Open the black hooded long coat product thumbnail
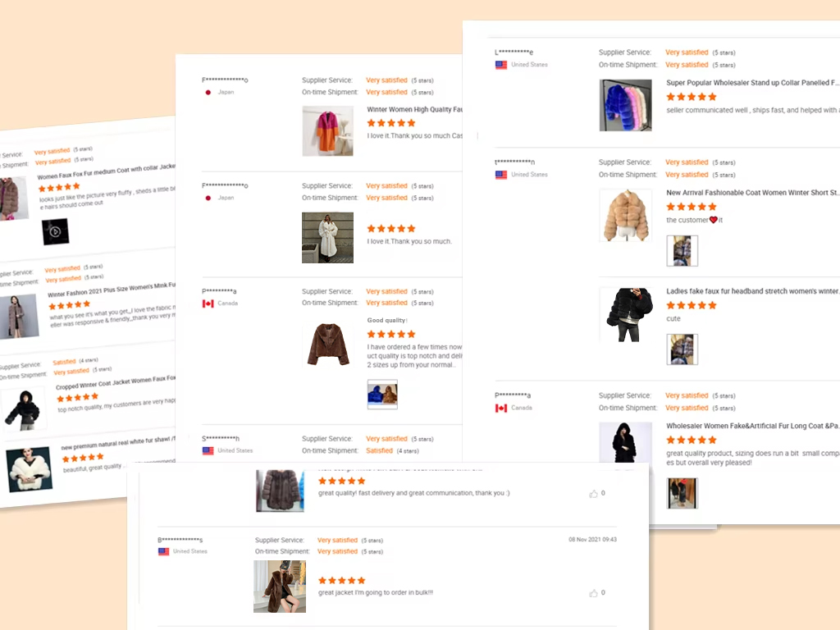 coord(625,442)
